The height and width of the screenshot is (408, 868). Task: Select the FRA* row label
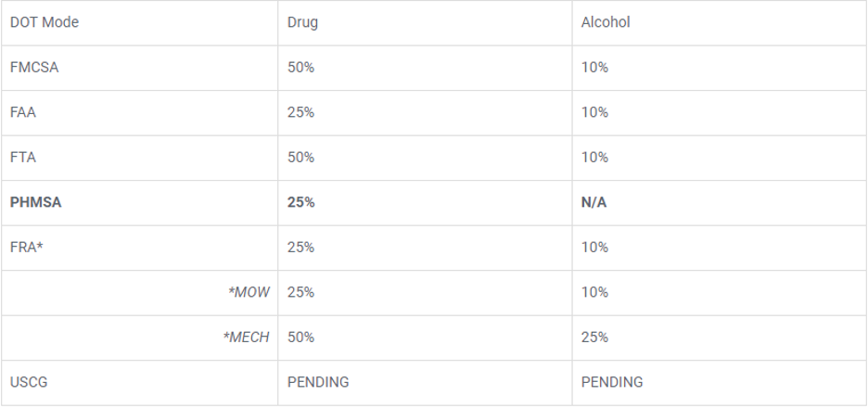(27, 248)
